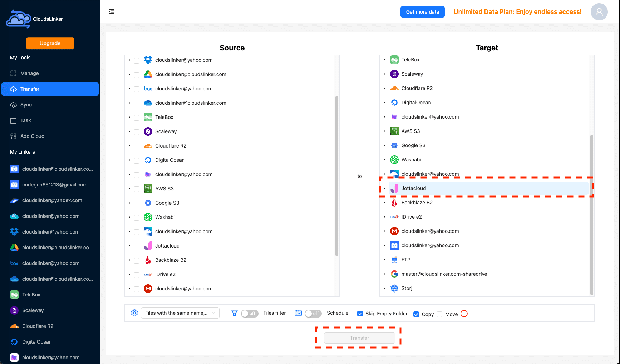Click the FTP icon in Target list
The width and height of the screenshot is (620, 364).
click(394, 260)
